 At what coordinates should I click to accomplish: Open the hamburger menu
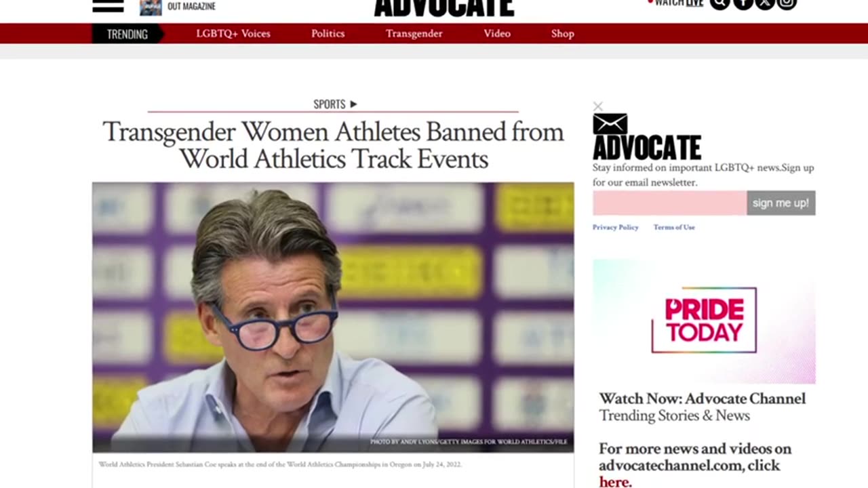[x=108, y=5]
